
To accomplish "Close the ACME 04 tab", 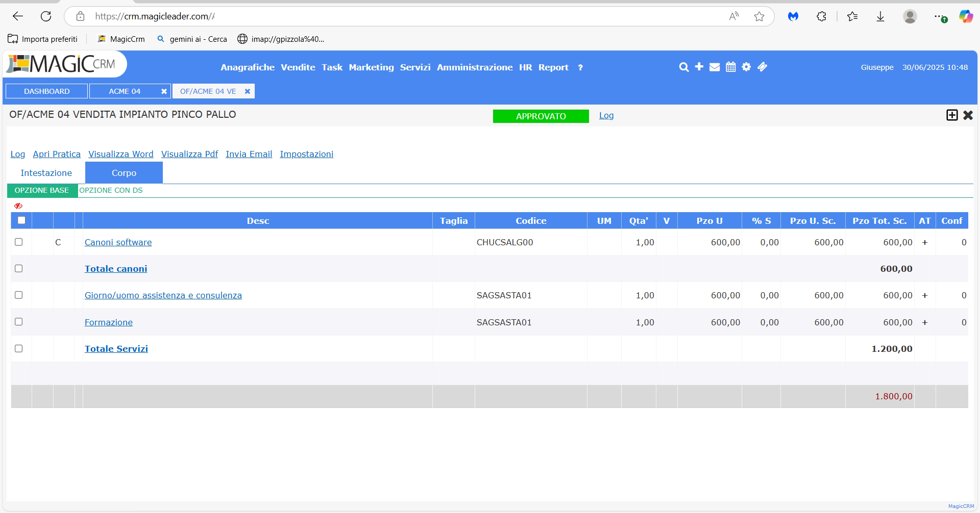I will click(x=164, y=91).
